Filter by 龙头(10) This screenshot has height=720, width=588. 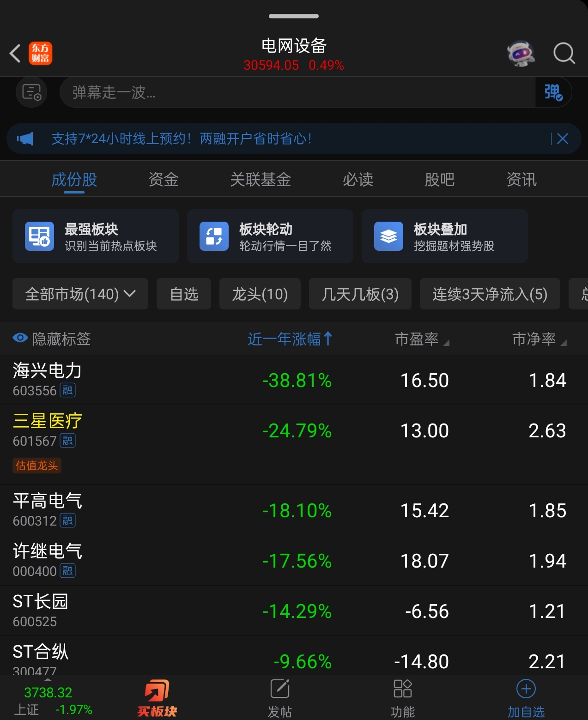[x=260, y=294]
